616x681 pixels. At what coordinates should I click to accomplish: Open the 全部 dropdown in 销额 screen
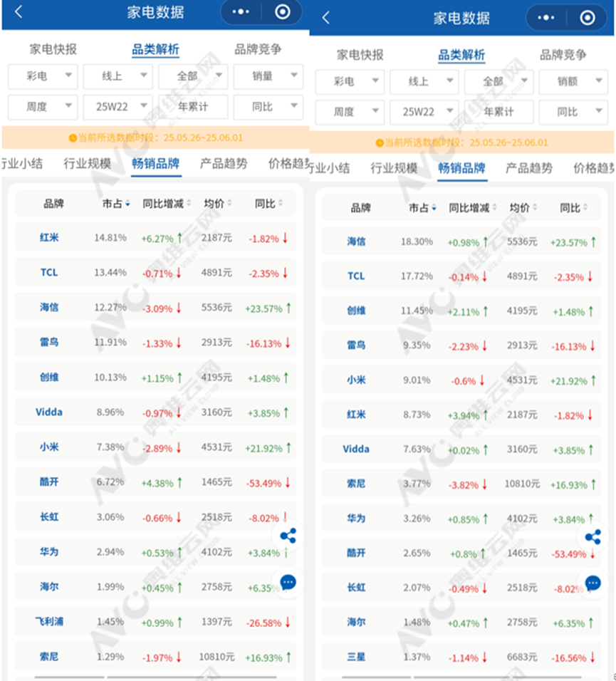(x=498, y=82)
